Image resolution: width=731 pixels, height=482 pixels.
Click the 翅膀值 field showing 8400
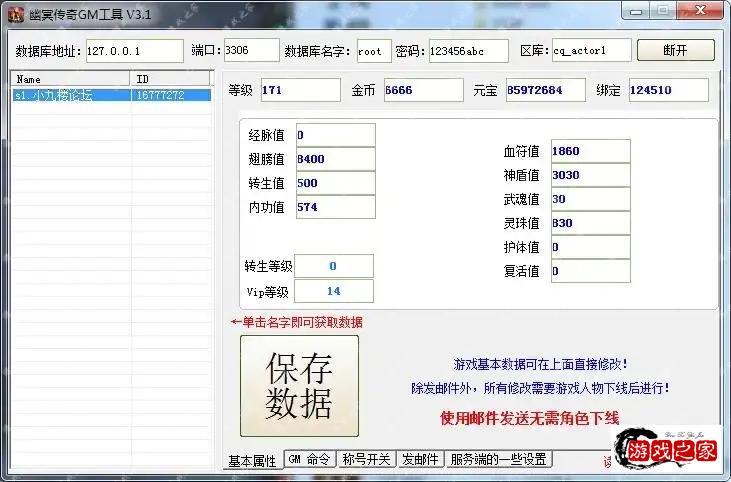pos(336,159)
